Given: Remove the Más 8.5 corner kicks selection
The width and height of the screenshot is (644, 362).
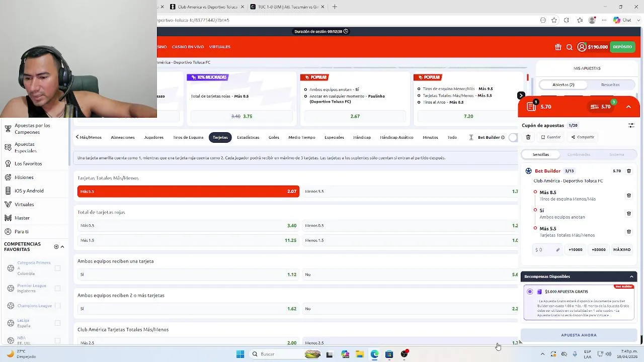Looking at the screenshot, I should point(629,196).
